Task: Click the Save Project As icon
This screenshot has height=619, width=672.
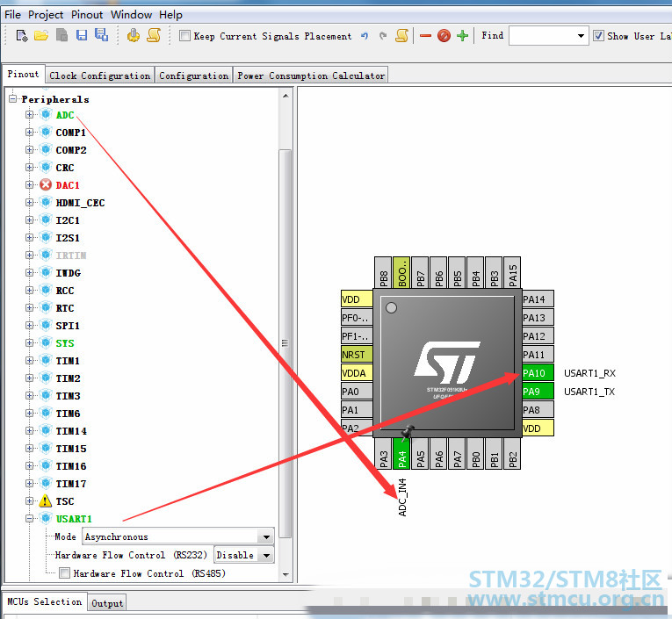Action: pyautogui.click(x=102, y=35)
